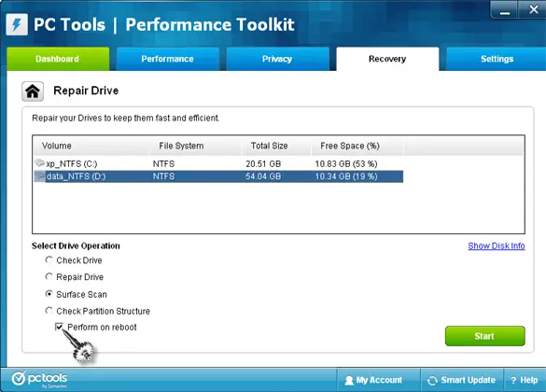This screenshot has width=546, height=392.
Task: Go to the Privacy tab
Action: coord(277,59)
